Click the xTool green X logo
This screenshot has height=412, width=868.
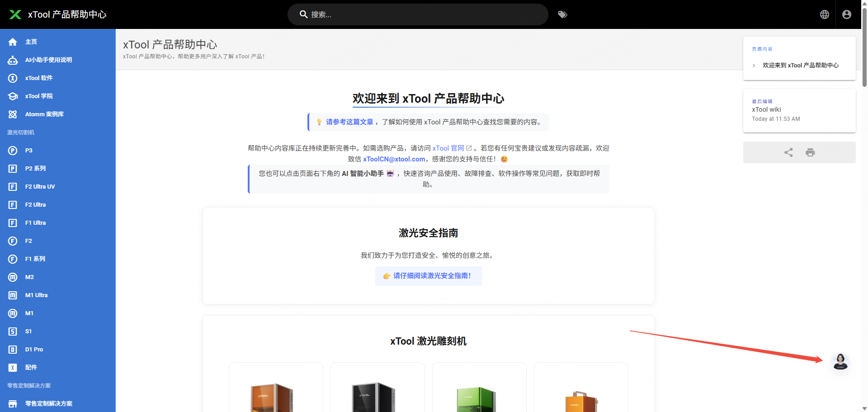pos(15,14)
